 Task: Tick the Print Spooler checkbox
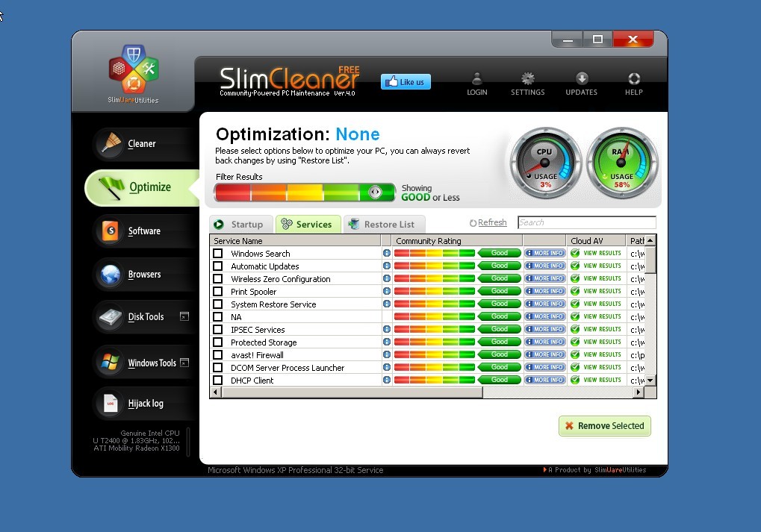(x=218, y=292)
